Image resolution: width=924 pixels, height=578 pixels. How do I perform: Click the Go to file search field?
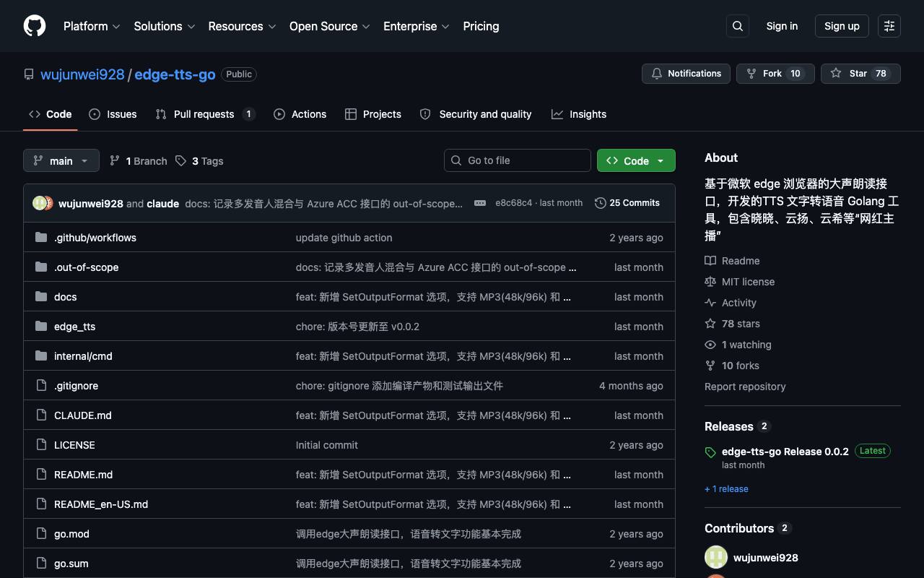click(x=518, y=160)
